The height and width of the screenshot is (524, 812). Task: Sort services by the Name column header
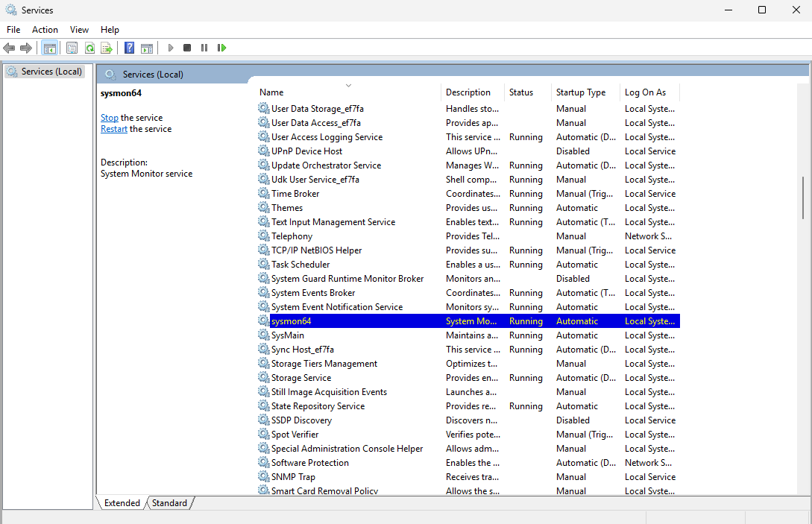(x=271, y=92)
